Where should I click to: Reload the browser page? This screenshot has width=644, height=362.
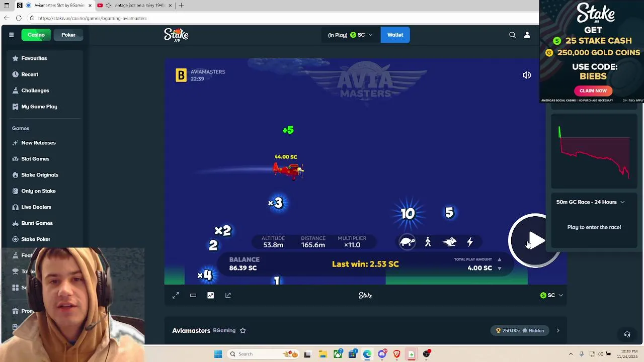click(19, 18)
